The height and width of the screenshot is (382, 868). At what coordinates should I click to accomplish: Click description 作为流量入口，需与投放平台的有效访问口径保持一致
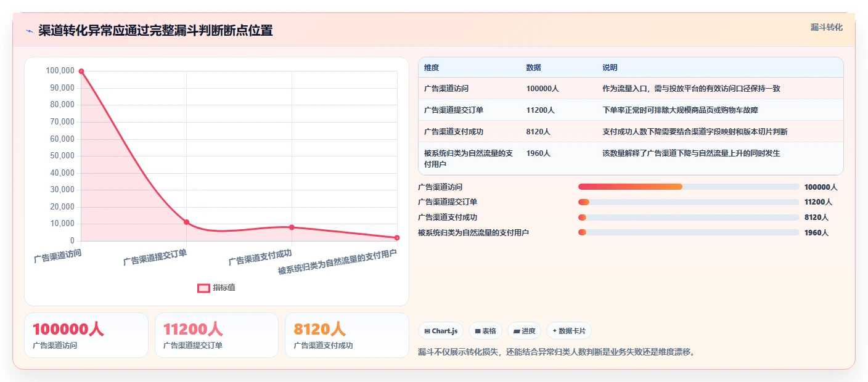click(x=692, y=89)
